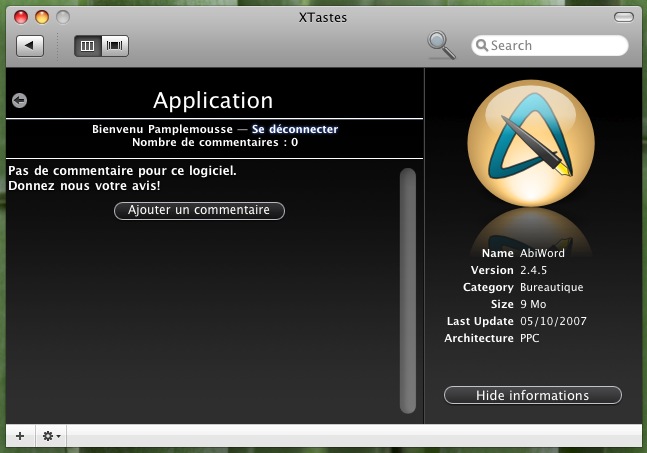Click the PPC architecture value

click(x=529, y=338)
